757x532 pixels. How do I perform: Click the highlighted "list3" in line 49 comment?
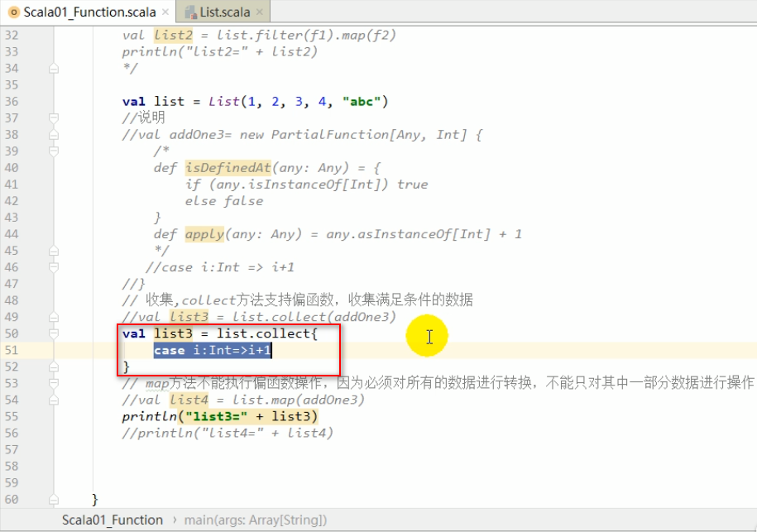[x=189, y=317]
